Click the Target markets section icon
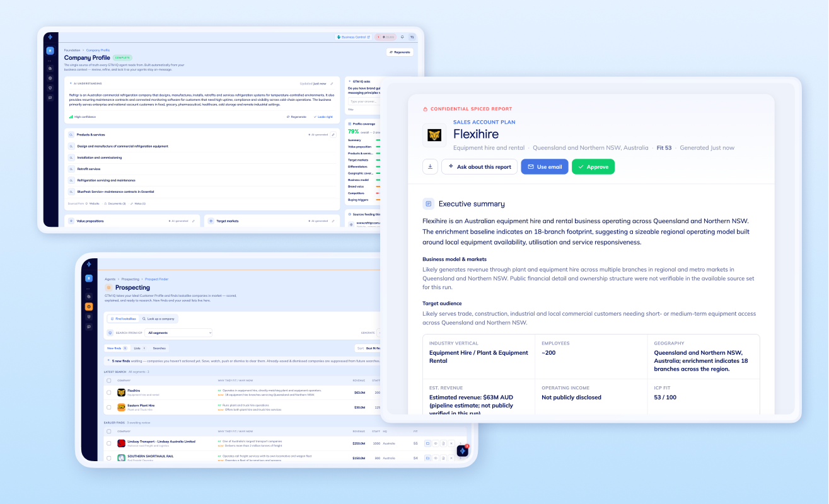 (x=211, y=221)
